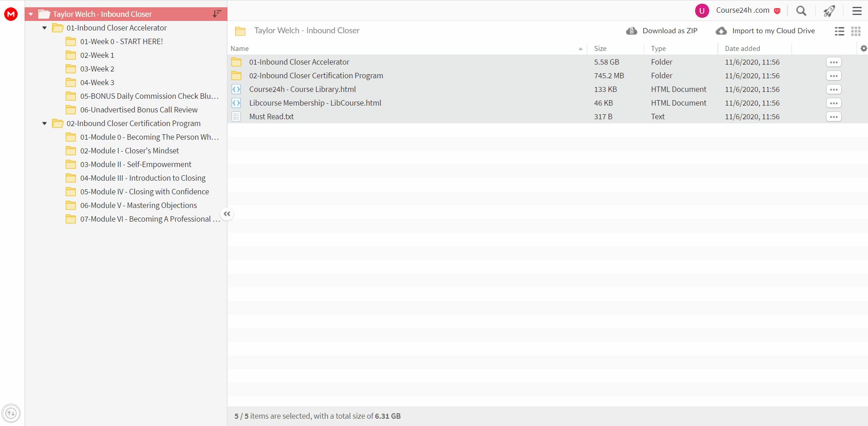Open the search magnifier icon
Screen dimensions: 868x426
click(801, 10)
